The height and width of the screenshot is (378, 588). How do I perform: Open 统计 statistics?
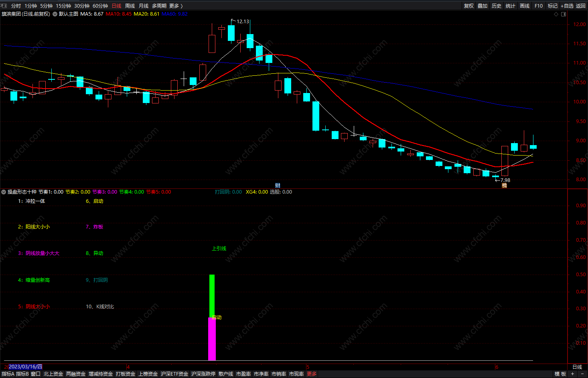[511, 6]
